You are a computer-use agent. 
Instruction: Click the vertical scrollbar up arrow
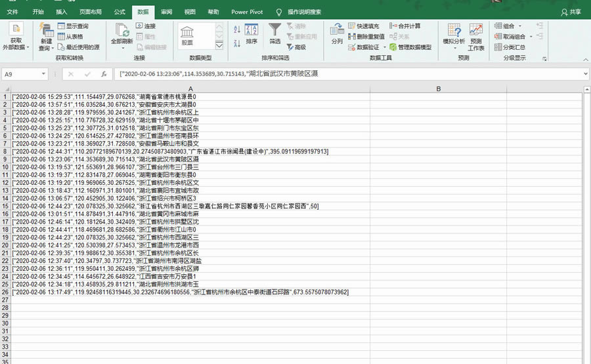click(x=586, y=90)
